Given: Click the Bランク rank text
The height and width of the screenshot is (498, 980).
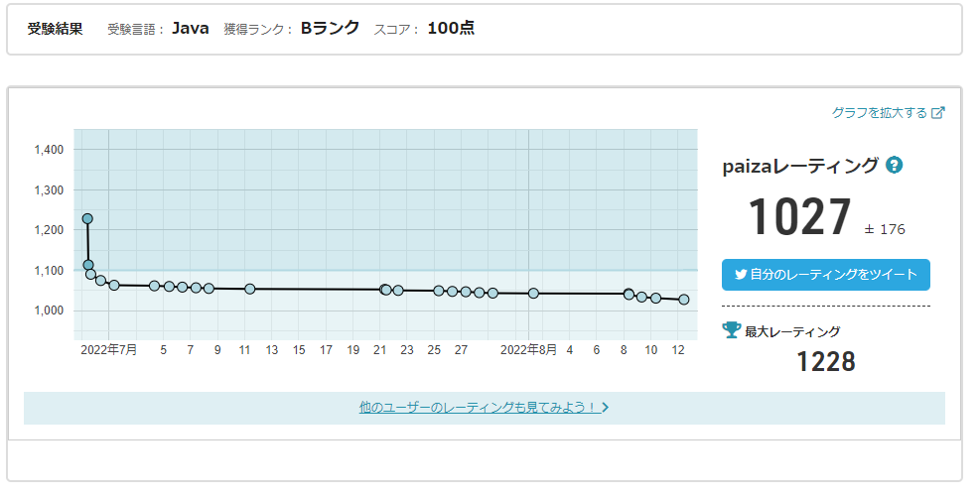Looking at the screenshot, I should [330, 29].
